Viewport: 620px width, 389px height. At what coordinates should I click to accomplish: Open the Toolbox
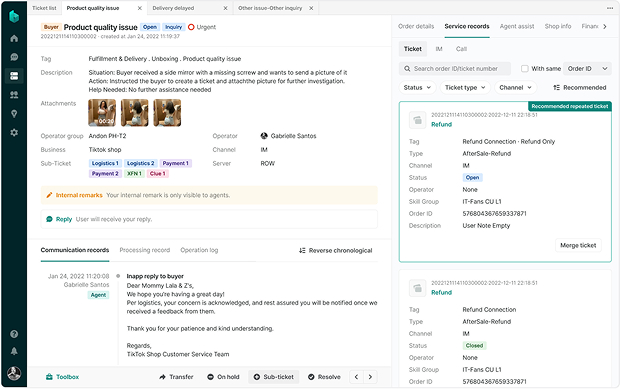pyautogui.click(x=62, y=377)
